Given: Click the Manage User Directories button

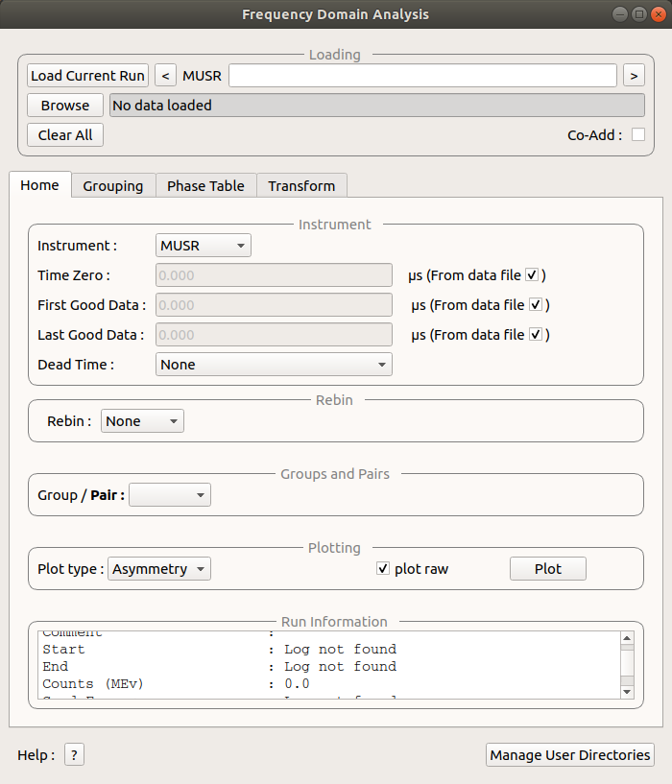Looking at the screenshot, I should pos(570,755).
